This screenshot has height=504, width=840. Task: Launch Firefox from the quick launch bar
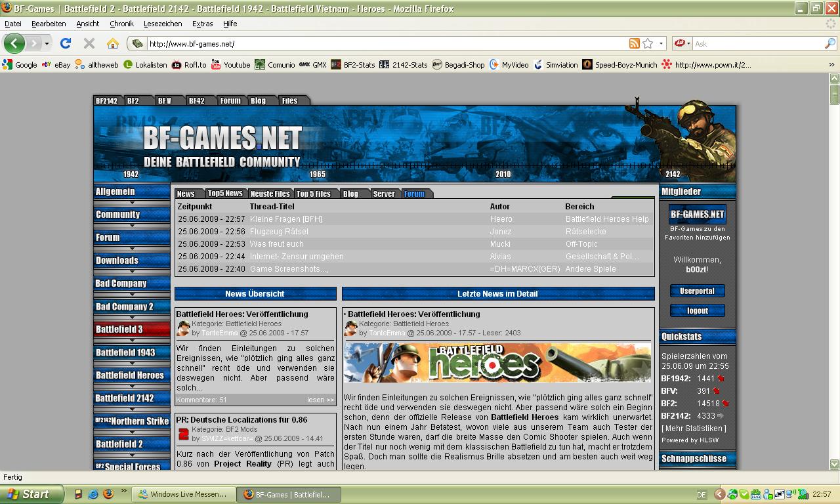108,494
